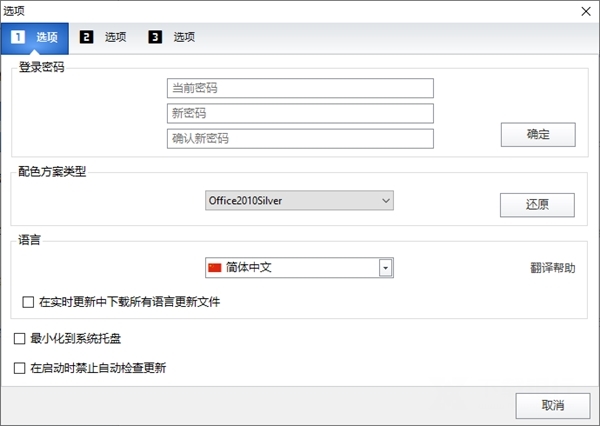600x426 pixels.
Task: Toggle 最小化到系统托盘 checkbox
Action: click(20, 339)
